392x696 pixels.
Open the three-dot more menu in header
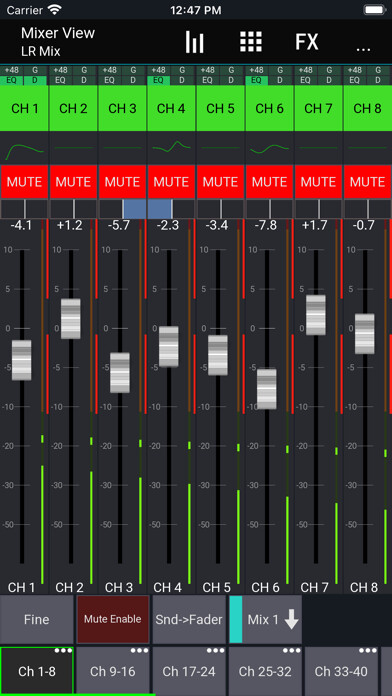click(363, 49)
